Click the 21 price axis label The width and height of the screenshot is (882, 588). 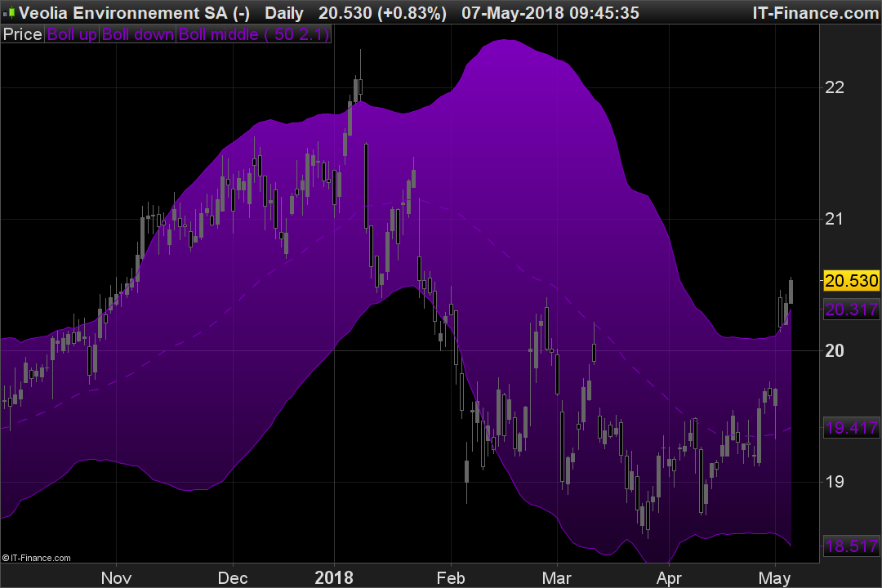834,219
